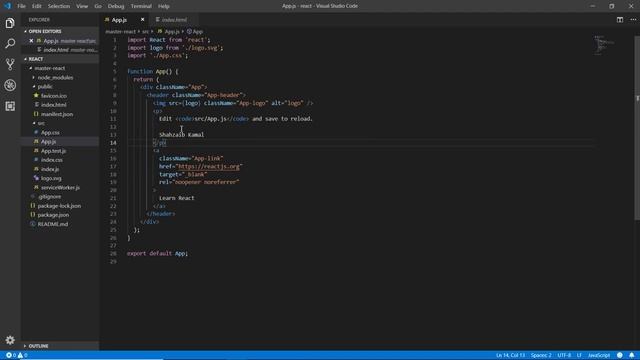Open App.css in the explorer
Viewport: 640px width, 360px height.
(50, 133)
